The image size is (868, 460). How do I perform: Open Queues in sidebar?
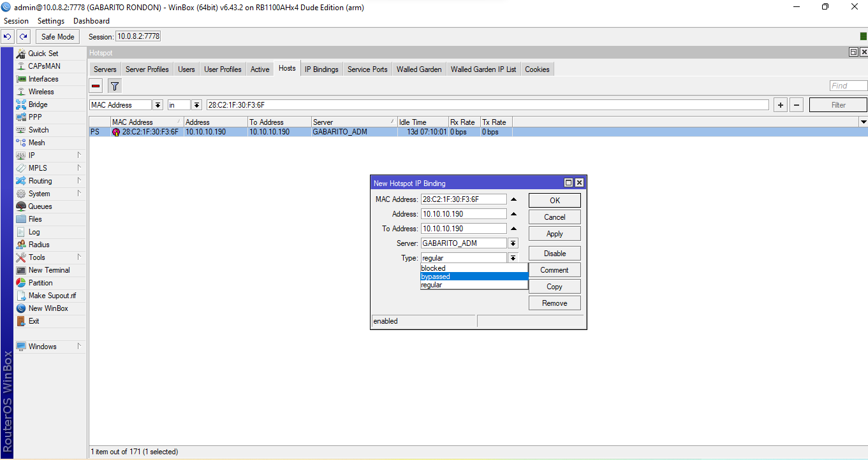[x=50, y=206]
